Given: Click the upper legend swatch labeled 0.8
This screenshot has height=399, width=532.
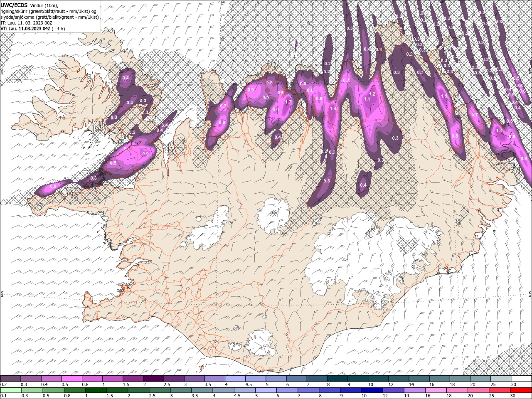Looking at the screenshot, I should pos(92,379).
